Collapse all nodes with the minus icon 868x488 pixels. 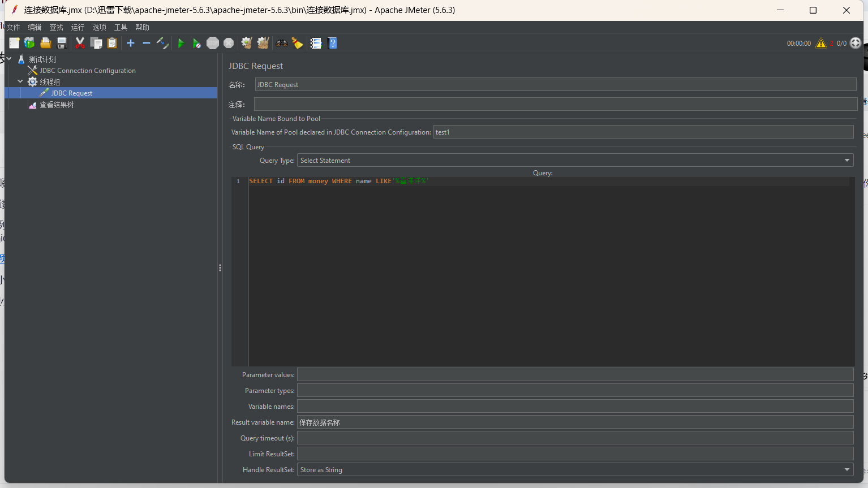(147, 43)
